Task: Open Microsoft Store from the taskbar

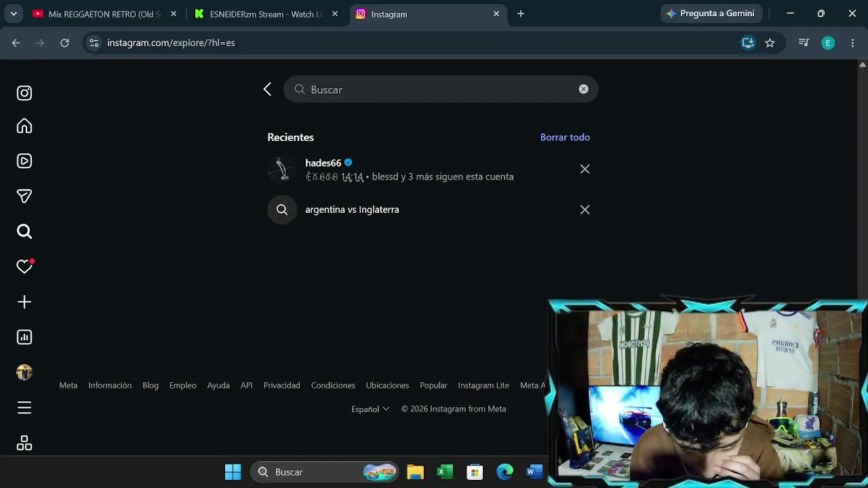Action: coord(475,472)
